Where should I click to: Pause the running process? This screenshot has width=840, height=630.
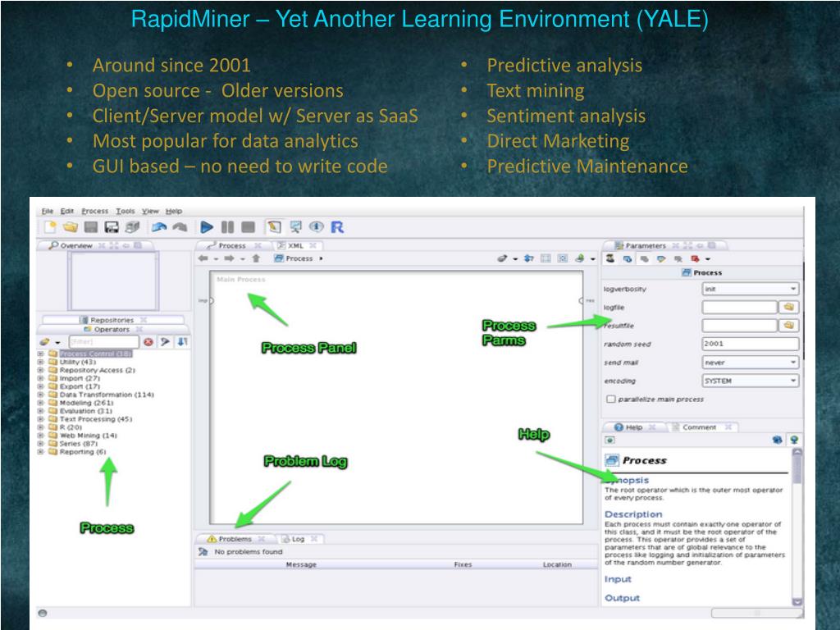(228, 227)
